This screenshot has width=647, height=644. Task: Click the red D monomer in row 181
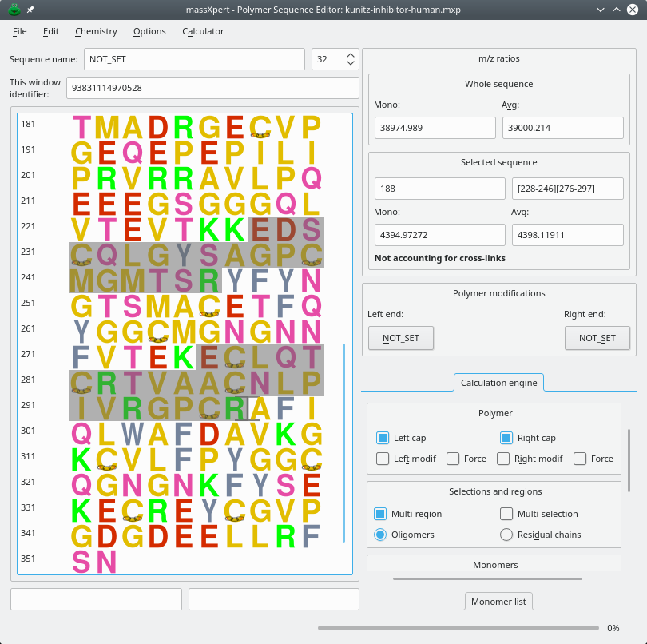(x=158, y=128)
